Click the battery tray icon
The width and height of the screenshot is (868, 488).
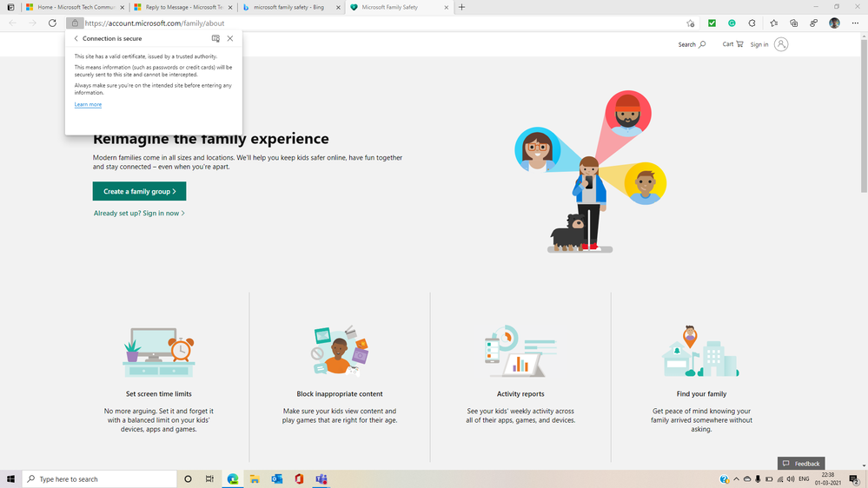pos(769,479)
